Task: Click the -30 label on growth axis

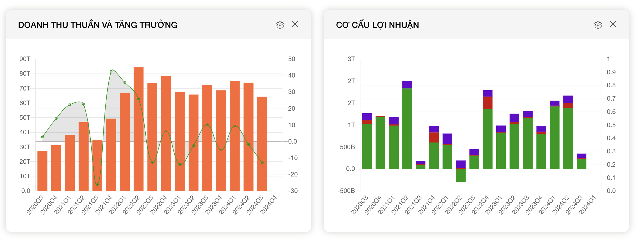Action: [x=293, y=191]
